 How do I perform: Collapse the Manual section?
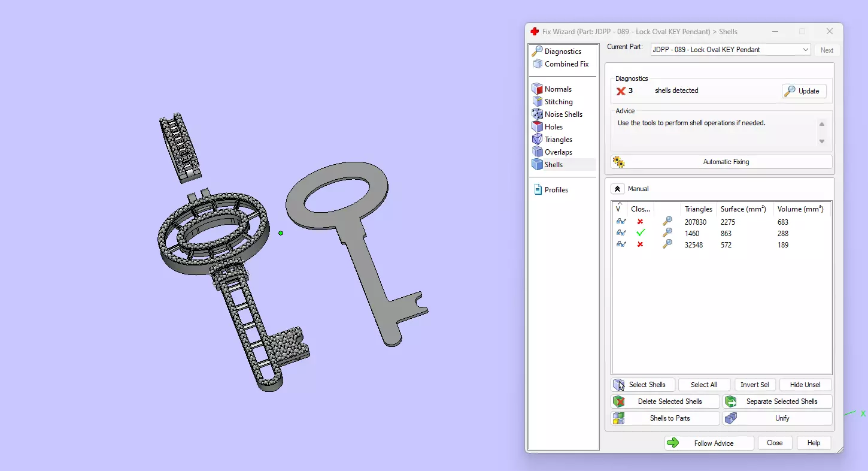(617, 189)
